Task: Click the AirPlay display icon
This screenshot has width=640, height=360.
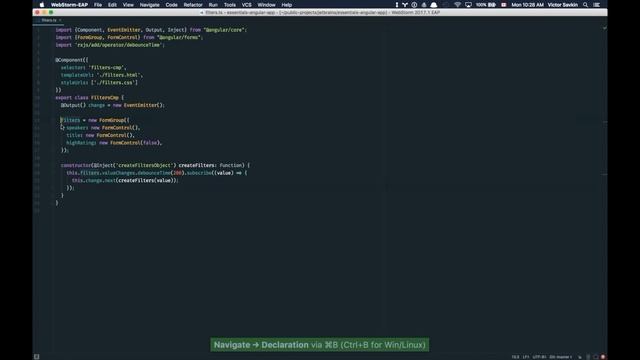Action: (468, 5)
